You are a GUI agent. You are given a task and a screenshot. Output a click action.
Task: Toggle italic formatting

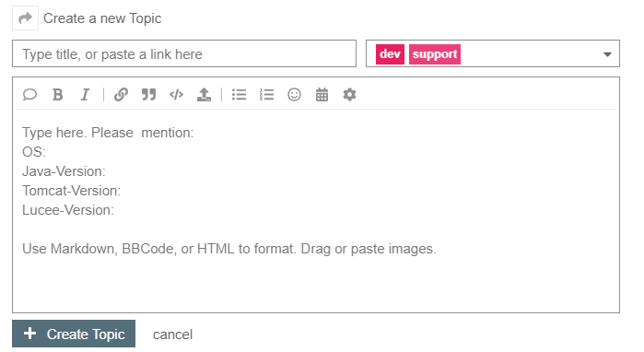(x=85, y=95)
